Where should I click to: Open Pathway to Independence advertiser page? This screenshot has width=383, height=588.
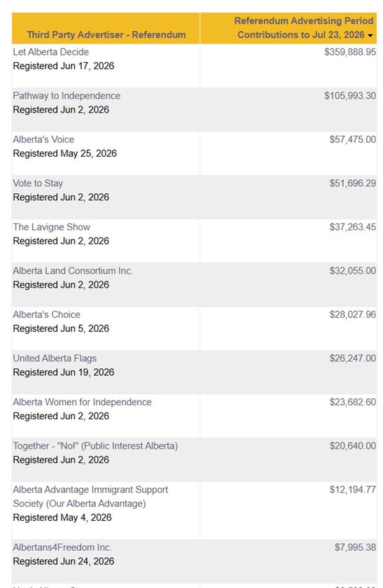(67, 96)
